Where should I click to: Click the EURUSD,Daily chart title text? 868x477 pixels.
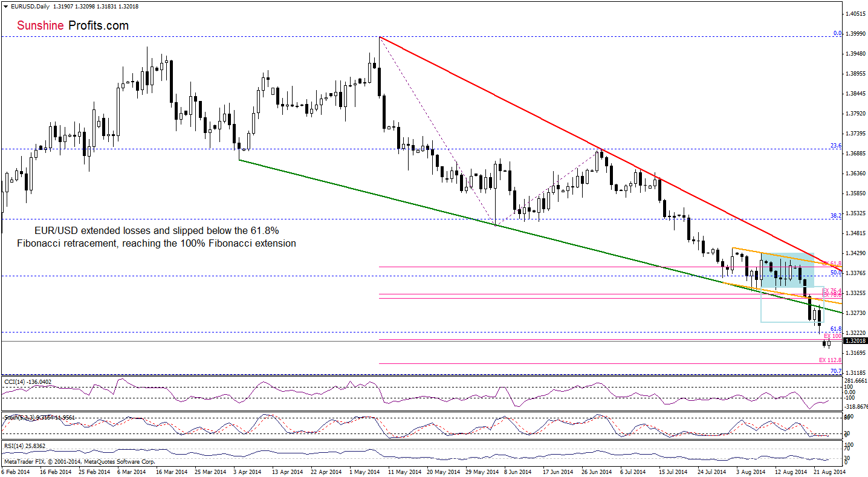point(31,6)
